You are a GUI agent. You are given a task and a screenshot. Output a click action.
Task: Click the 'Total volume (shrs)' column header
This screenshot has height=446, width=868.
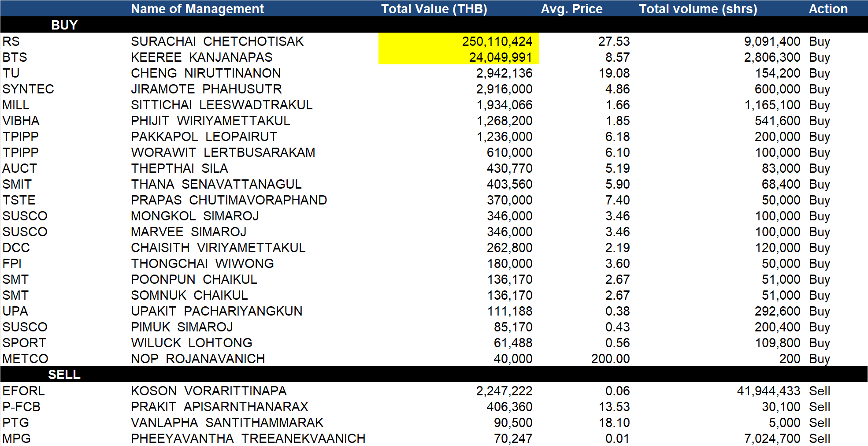click(x=698, y=9)
